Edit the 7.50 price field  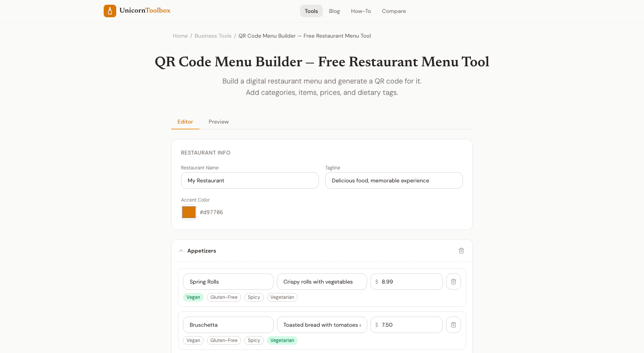pyautogui.click(x=406, y=325)
